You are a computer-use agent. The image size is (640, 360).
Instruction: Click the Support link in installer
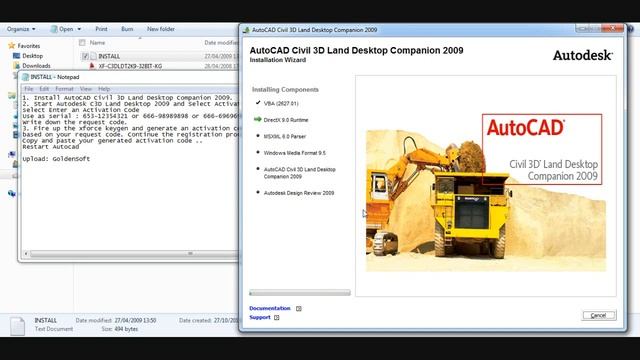tap(260, 317)
